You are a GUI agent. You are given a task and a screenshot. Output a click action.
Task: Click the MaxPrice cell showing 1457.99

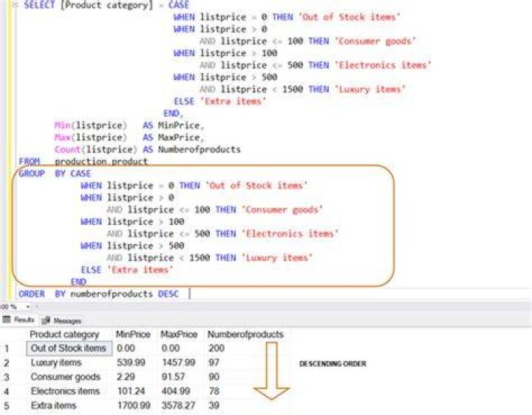[x=179, y=362]
